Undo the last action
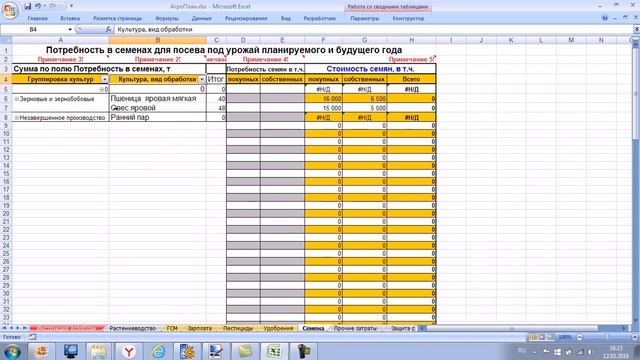The height and width of the screenshot is (360, 640). [38, 6]
